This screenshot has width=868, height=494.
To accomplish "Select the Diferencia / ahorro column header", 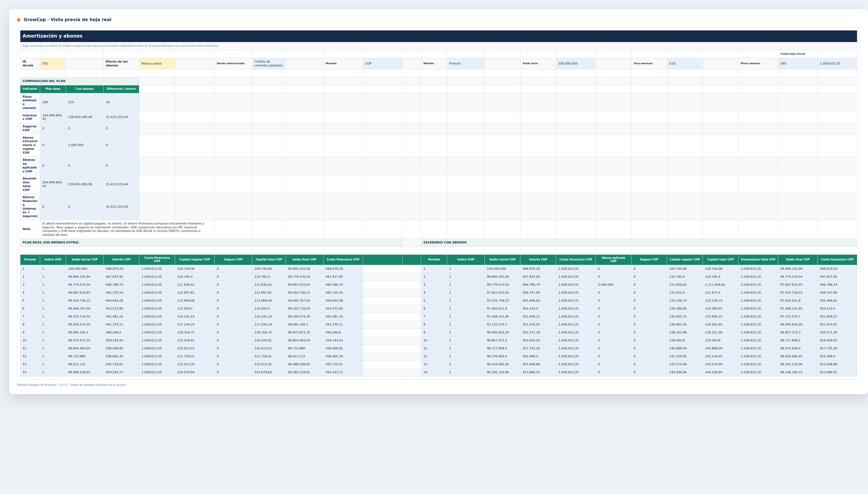I will point(121,89).
